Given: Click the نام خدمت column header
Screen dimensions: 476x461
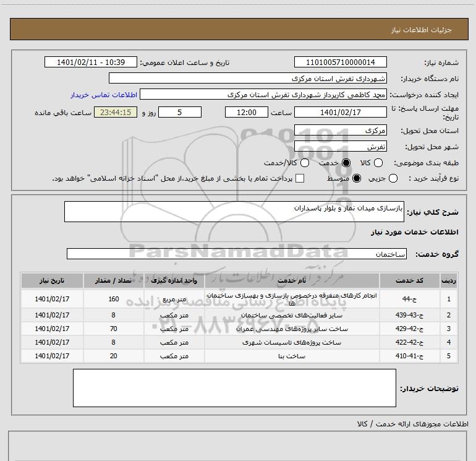Looking at the screenshot, I should coord(292,280).
